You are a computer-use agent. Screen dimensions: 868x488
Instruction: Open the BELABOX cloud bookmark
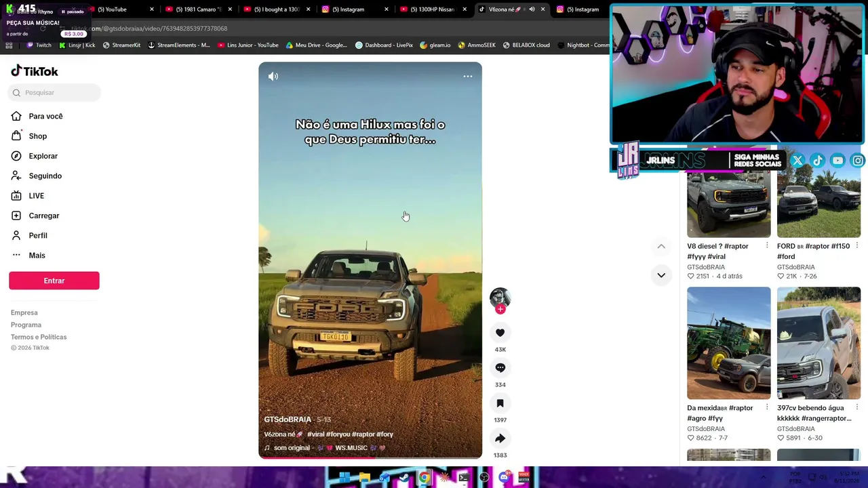tap(526, 45)
